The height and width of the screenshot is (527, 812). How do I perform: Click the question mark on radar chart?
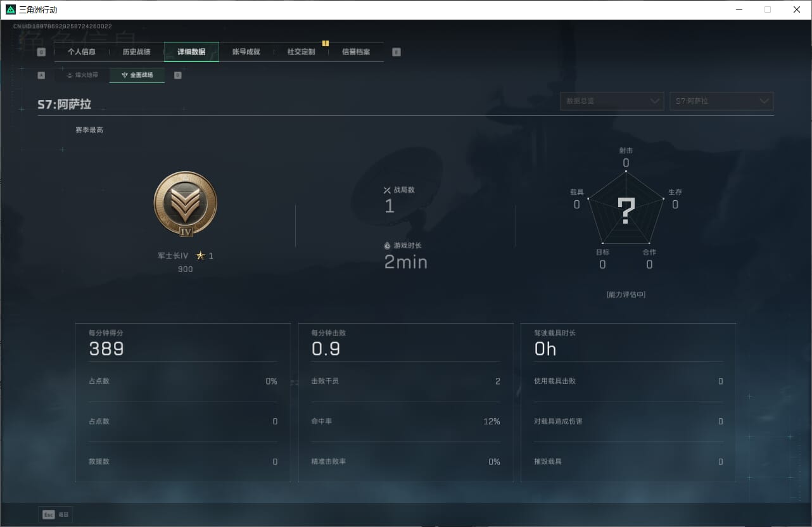(x=626, y=211)
